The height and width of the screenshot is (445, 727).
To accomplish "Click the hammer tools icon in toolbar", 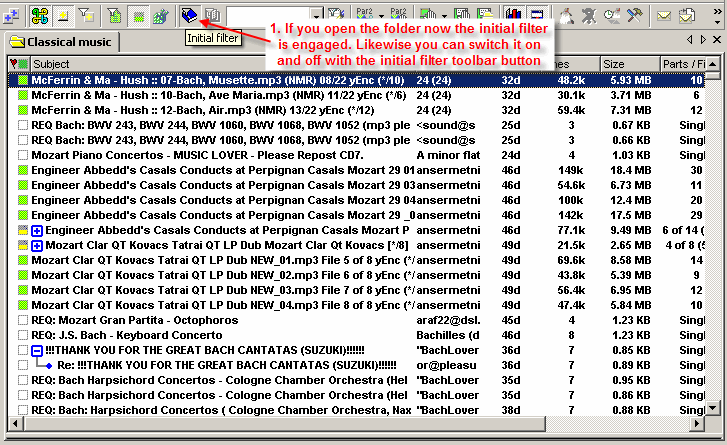I will point(632,15).
